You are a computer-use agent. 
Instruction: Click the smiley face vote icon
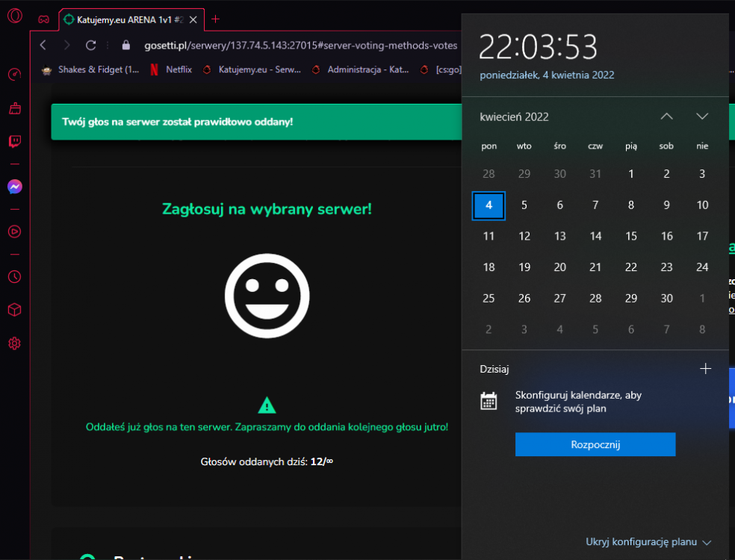[x=267, y=296]
